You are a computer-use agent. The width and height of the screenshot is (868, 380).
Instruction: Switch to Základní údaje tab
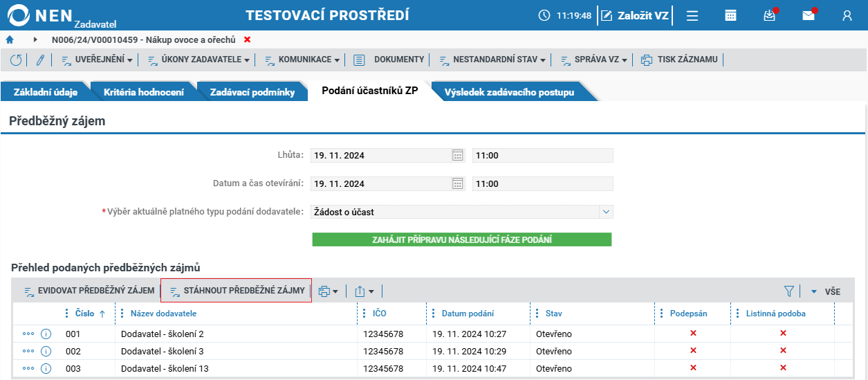[x=46, y=92]
